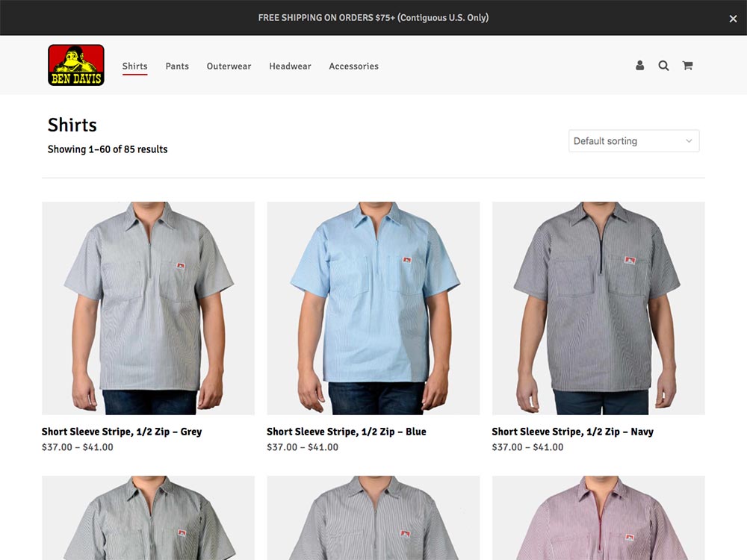The width and height of the screenshot is (747, 560).
Task: Open Short Sleeve Stripe Grey product link
Action: [x=122, y=432]
